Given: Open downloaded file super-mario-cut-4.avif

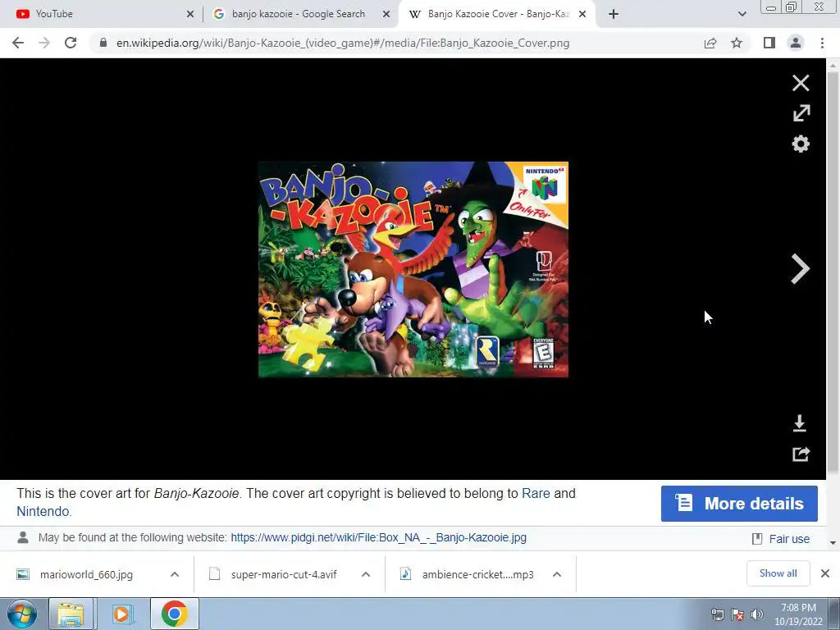Looking at the screenshot, I should [x=284, y=574].
